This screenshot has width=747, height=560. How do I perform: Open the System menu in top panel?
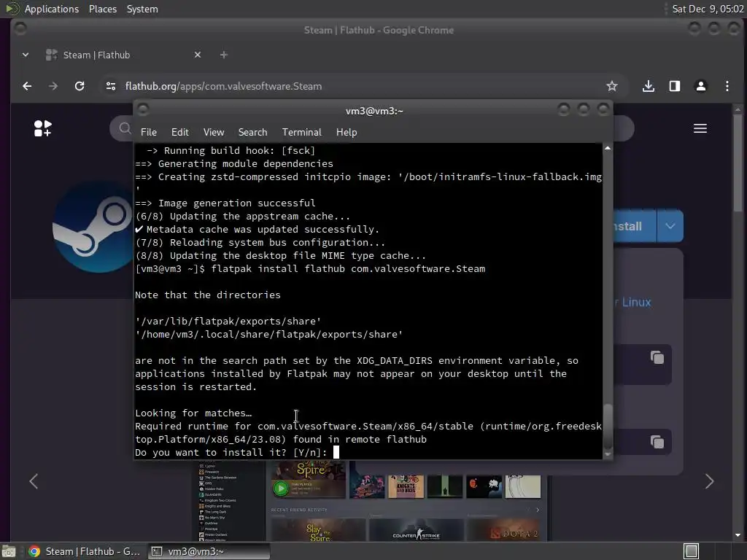click(142, 9)
